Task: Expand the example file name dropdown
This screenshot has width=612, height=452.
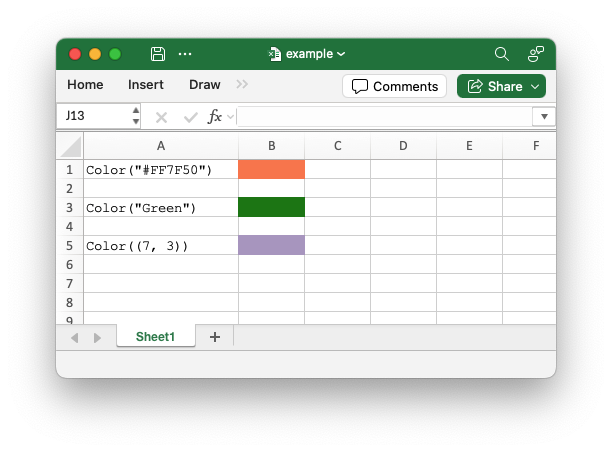Action: tap(341, 54)
